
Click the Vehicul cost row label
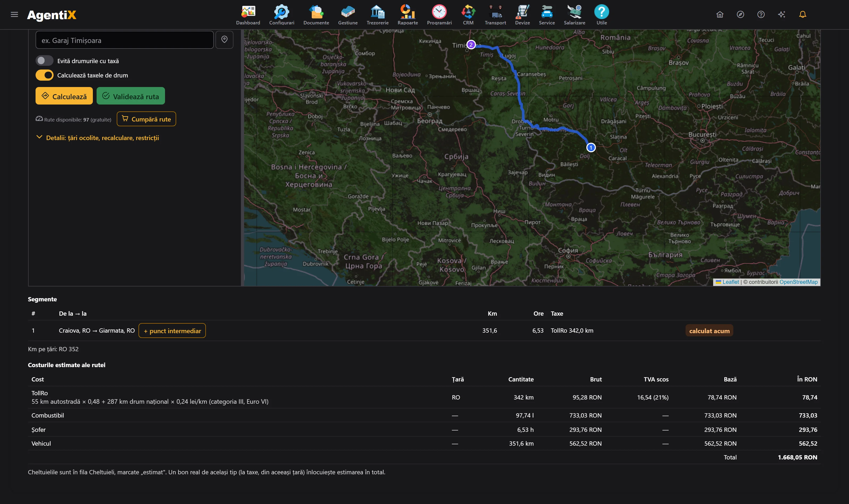pyautogui.click(x=41, y=444)
